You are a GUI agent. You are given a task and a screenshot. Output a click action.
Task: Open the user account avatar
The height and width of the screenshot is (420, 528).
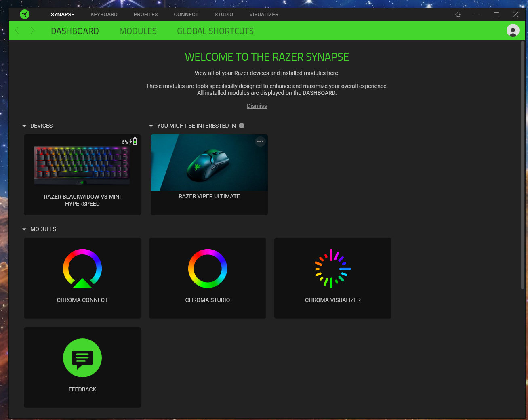pyautogui.click(x=513, y=30)
